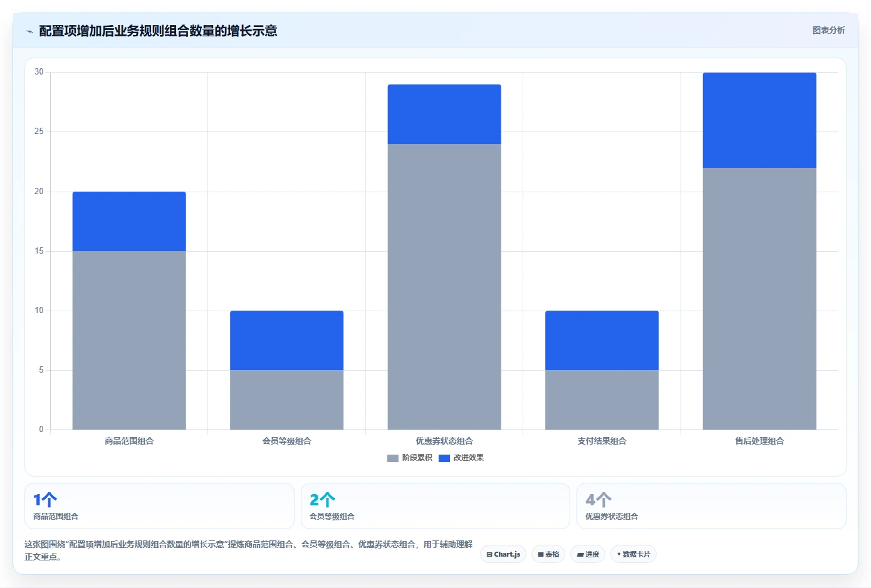Click the 改进效果 legend label
871x588 pixels.
pos(469,458)
